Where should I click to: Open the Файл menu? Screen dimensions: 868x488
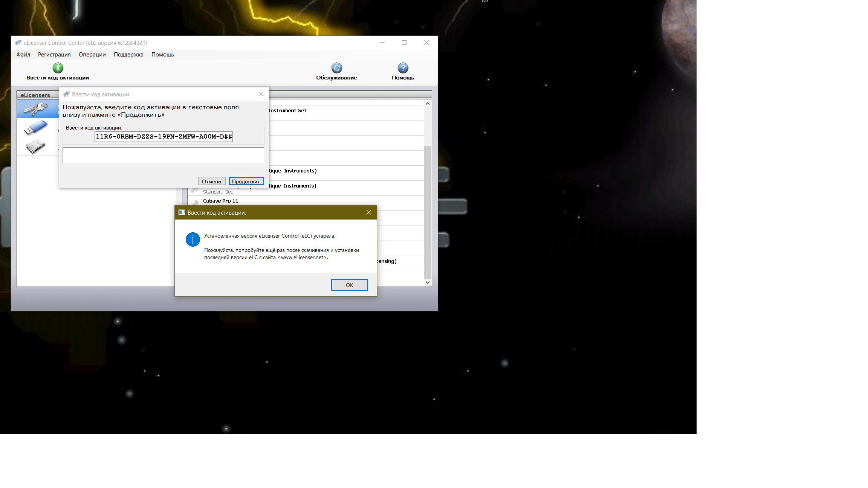point(23,55)
